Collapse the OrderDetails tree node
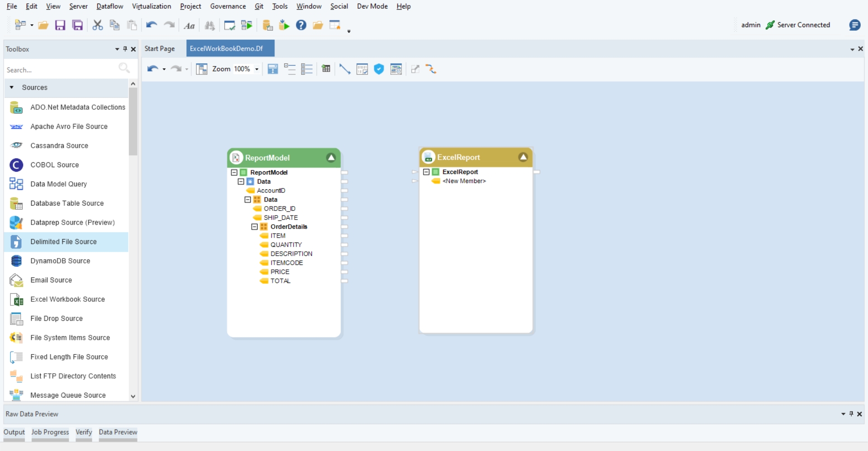868x451 pixels. point(255,227)
